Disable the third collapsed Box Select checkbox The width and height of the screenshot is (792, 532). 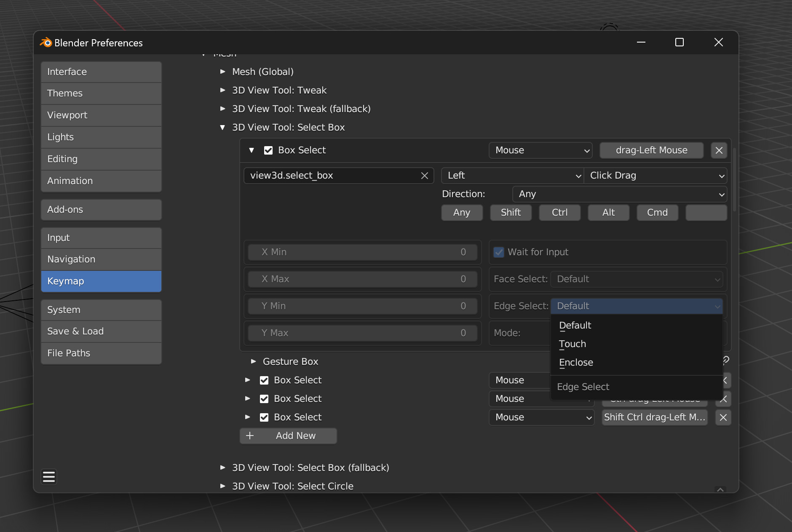point(264,417)
